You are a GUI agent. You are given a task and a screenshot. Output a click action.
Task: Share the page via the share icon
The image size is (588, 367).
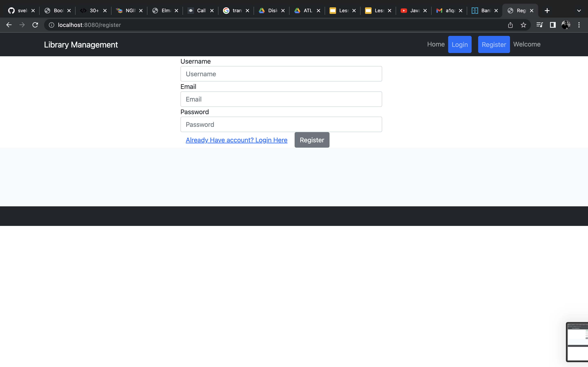click(x=510, y=25)
